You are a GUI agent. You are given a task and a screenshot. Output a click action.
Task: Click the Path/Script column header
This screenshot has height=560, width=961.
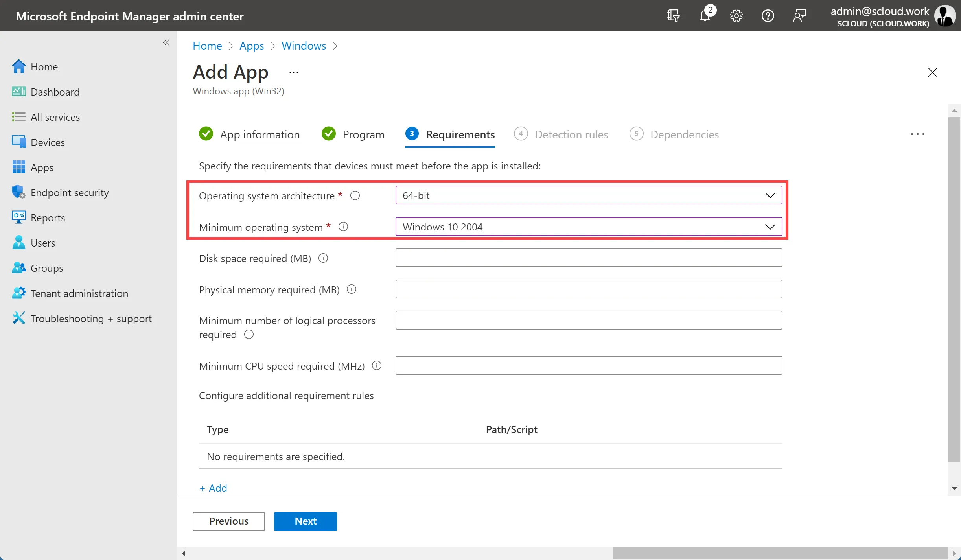pyautogui.click(x=512, y=429)
